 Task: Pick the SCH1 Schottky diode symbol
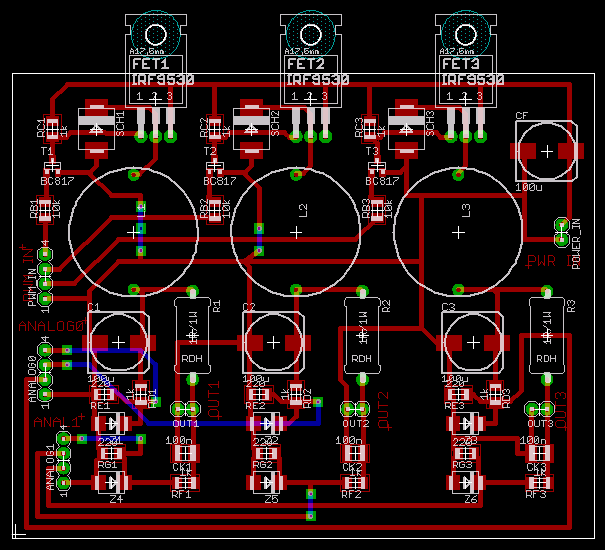pos(96,129)
